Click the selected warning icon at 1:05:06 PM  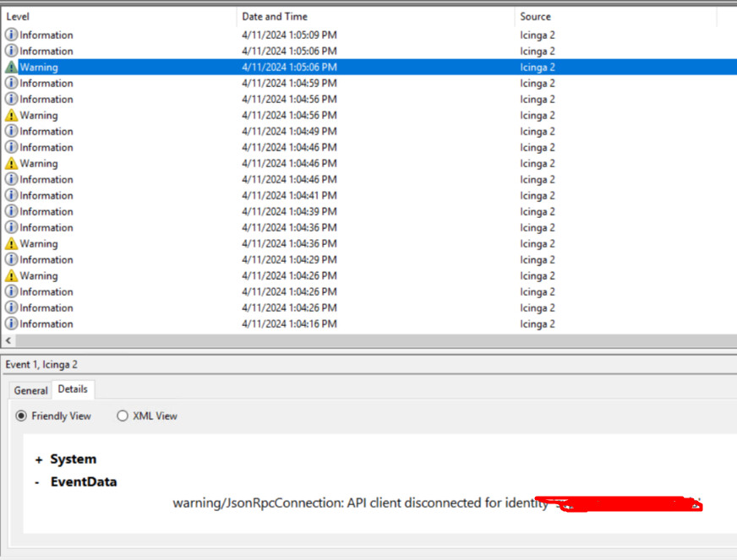click(11, 68)
